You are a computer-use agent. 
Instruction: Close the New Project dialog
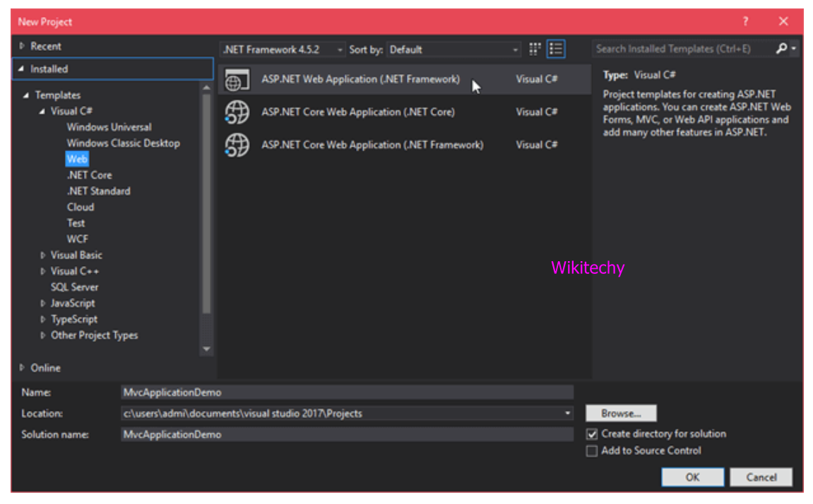[783, 22]
